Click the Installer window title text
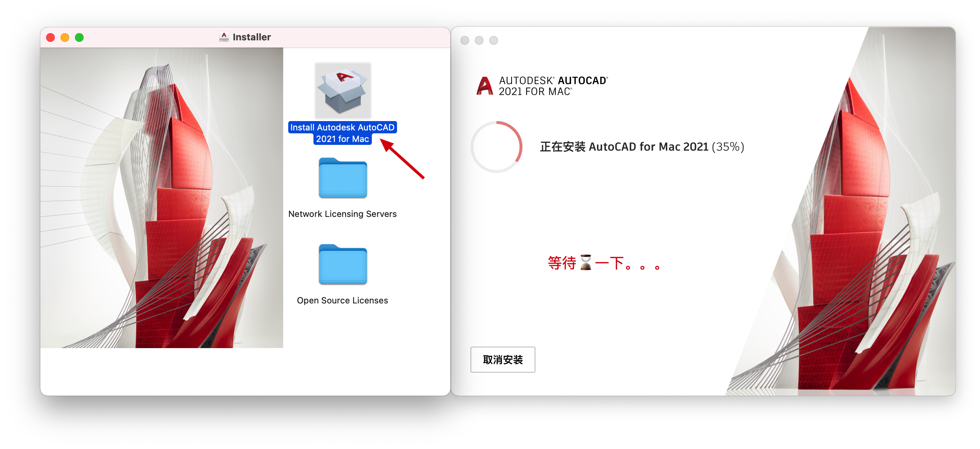This screenshot has width=980, height=449. click(251, 37)
